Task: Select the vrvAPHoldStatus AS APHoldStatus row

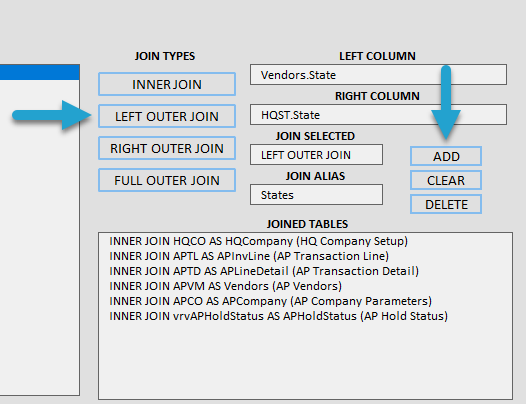Action: click(306, 316)
